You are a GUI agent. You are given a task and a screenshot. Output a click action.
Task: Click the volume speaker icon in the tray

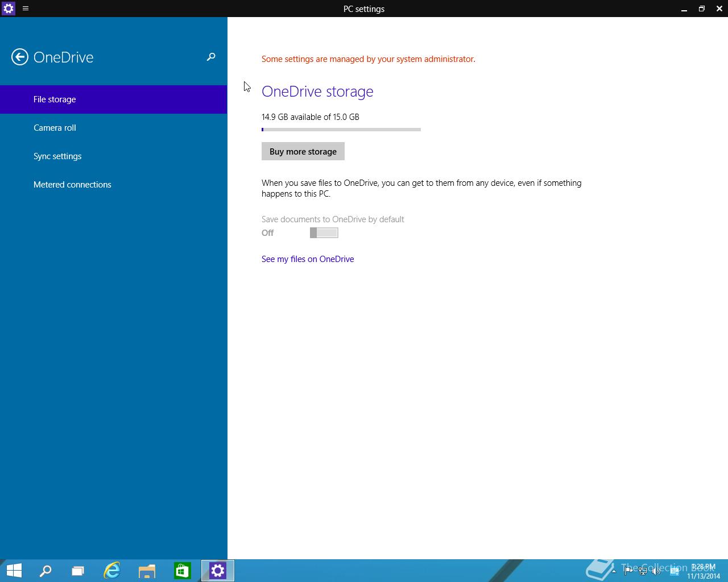point(656,571)
